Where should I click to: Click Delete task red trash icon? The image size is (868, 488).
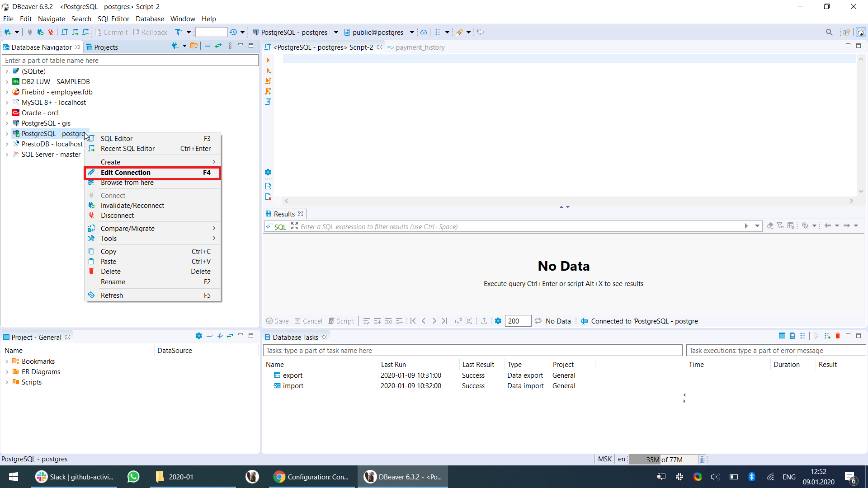point(838,336)
